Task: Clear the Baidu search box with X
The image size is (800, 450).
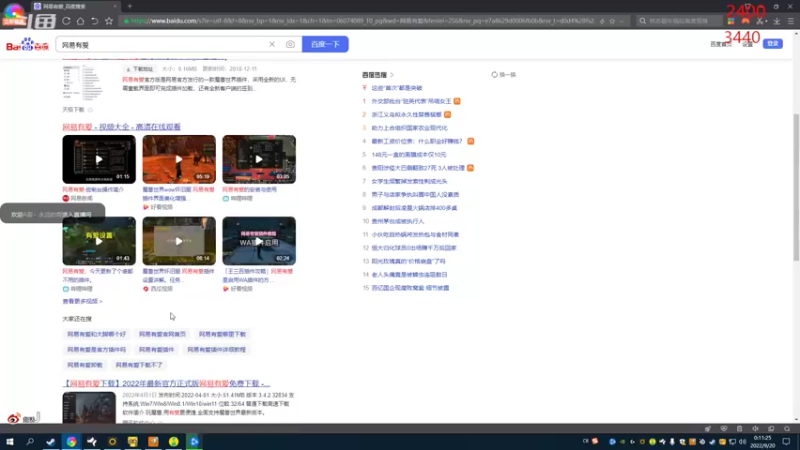Action: pos(272,44)
